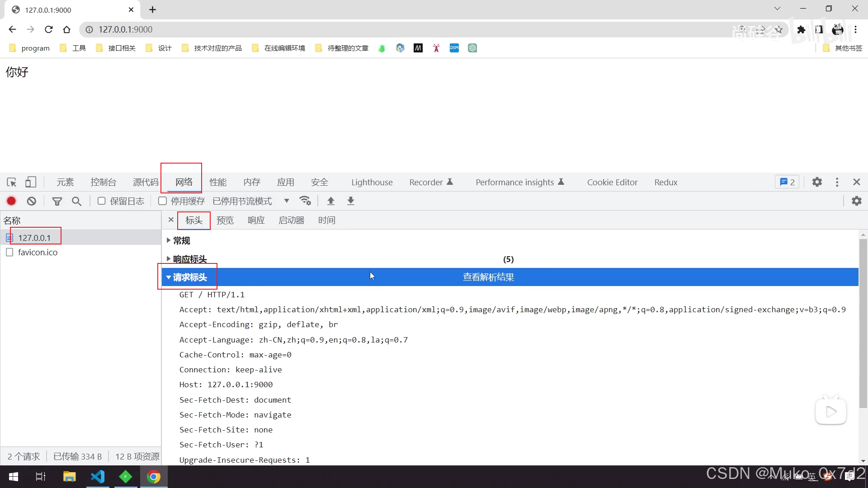Collapse the 请求标头 request headers section
Image resolution: width=868 pixels, height=488 pixels.
[x=169, y=277]
